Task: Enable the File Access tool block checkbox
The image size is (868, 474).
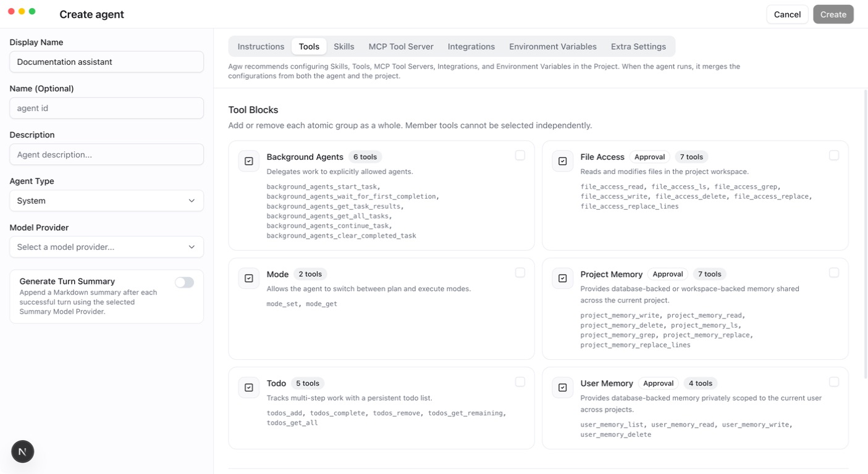Action: click(834, 156)
